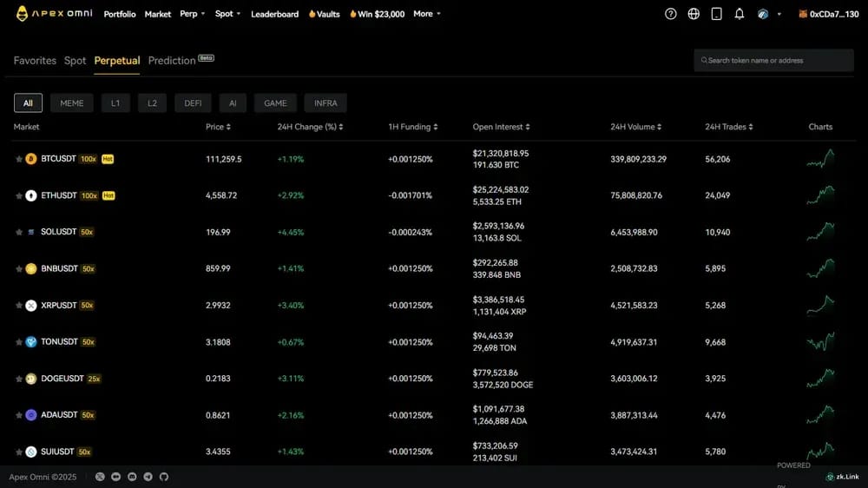This screenshot has width=868, height=488.
Task: Open the Win $23,000 promotion
Action: [x=377, y=14]
